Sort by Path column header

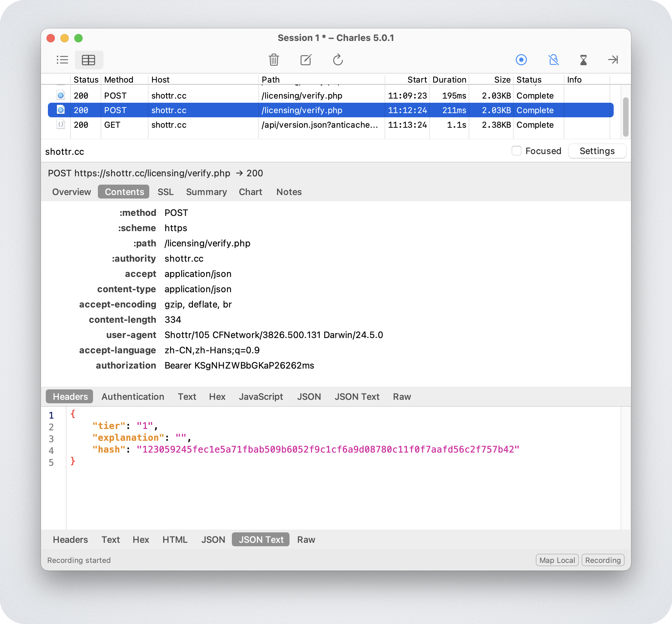(321, 79)
